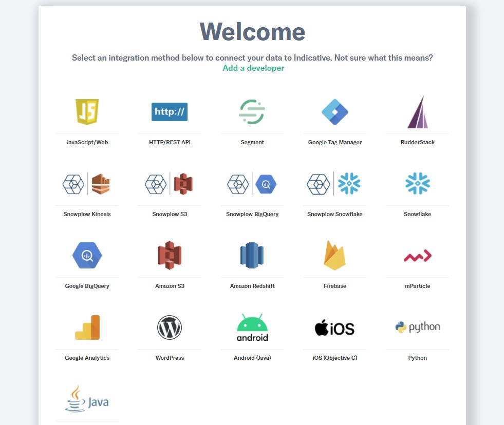Click the Add a developer link

[x=253, y=68]
